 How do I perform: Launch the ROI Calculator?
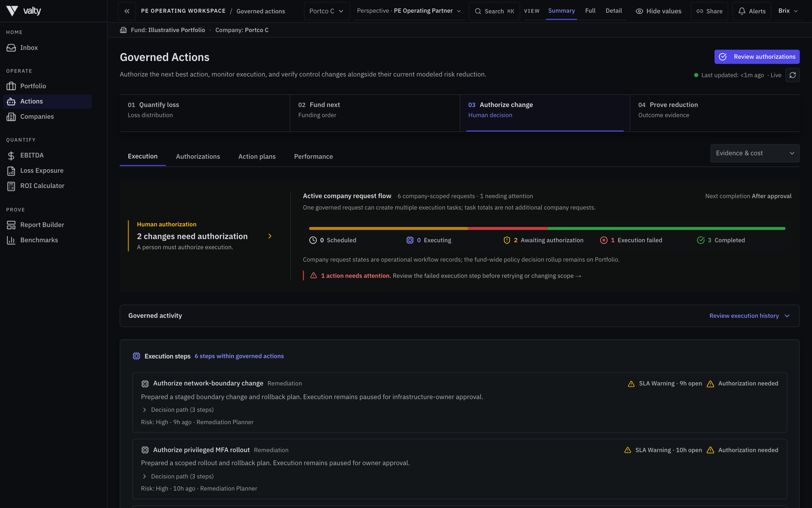(x=47, y=186)
